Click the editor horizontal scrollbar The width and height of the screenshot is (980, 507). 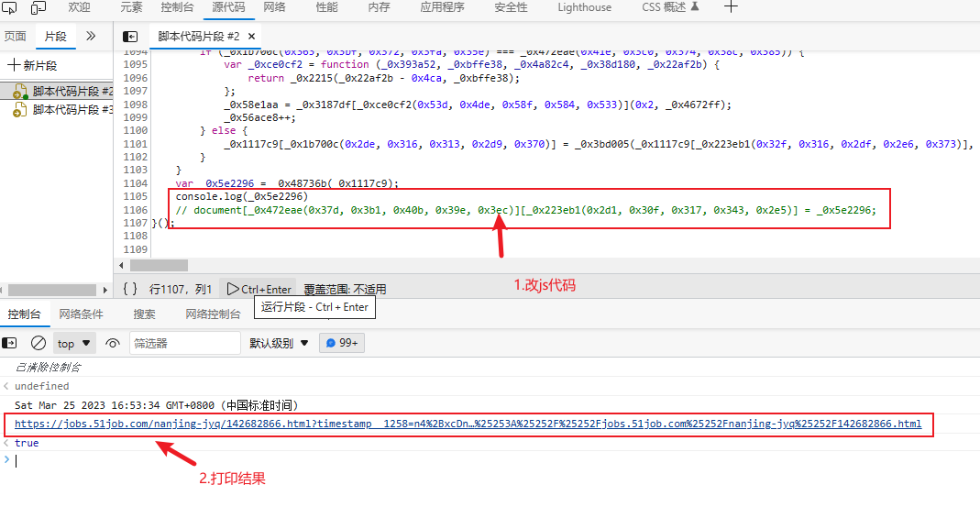[160, 265]
